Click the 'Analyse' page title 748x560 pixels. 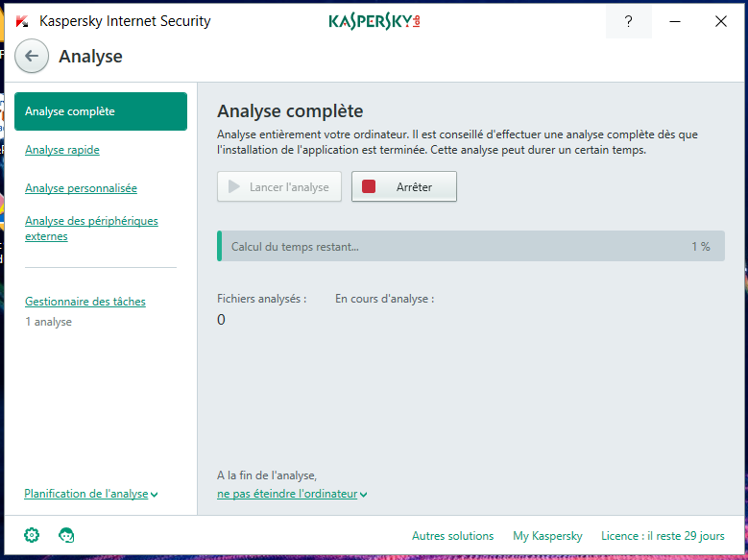[90, 57]
